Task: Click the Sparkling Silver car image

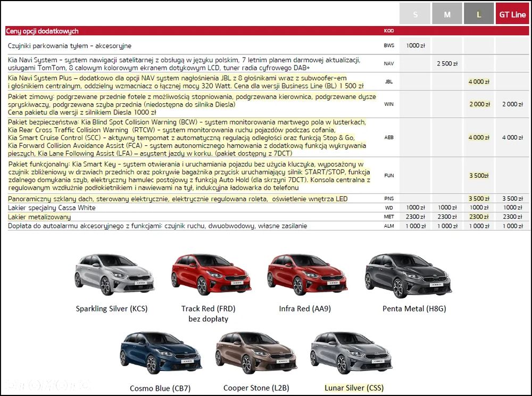Action: 114,275
